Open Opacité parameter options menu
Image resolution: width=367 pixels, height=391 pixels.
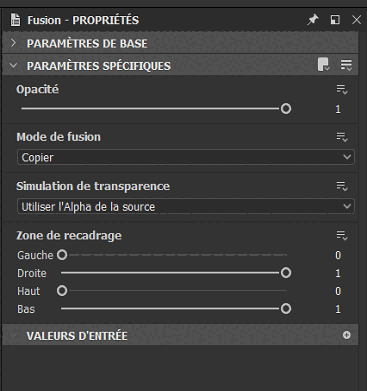[342, 89]
